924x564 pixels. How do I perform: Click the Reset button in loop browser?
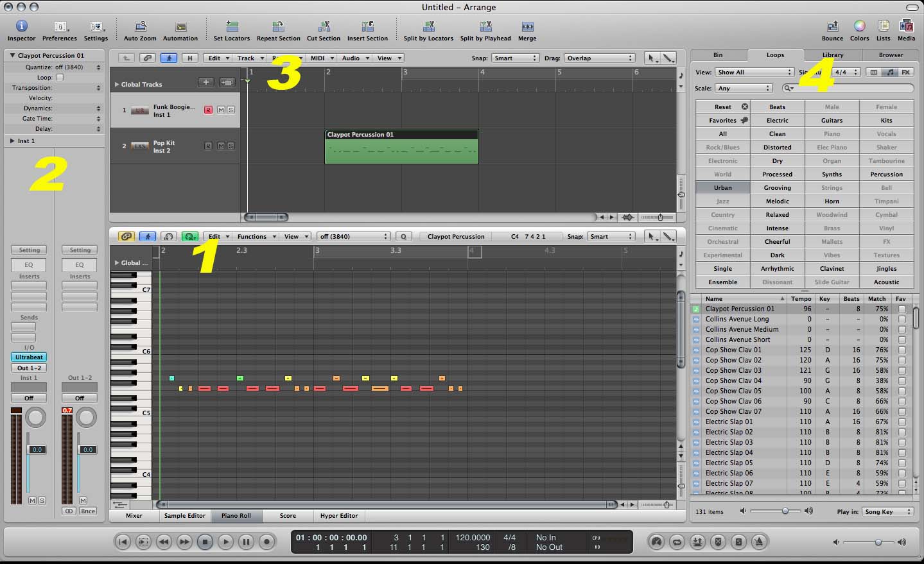click(723, 107)
